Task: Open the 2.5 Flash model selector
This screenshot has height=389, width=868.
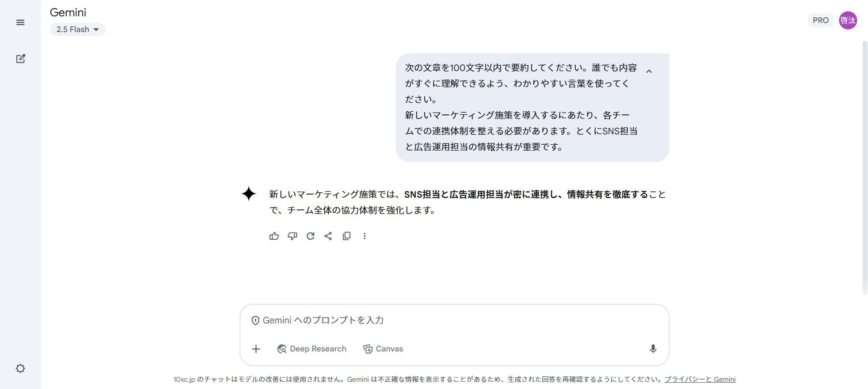Action: [x=77, y=29]
